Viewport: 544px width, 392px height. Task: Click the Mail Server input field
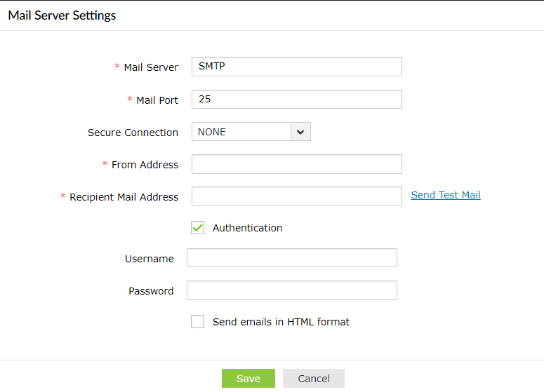(x=296, y=67)
